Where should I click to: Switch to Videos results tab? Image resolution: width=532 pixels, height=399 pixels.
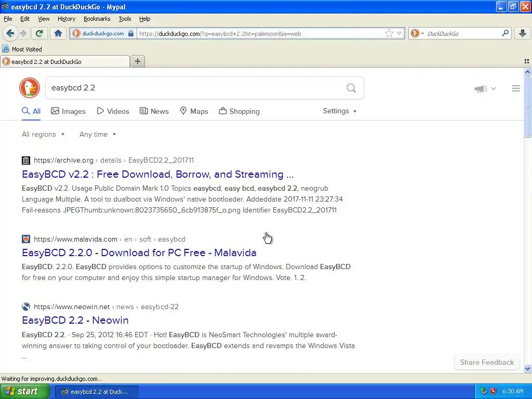(x=113, y=111)
